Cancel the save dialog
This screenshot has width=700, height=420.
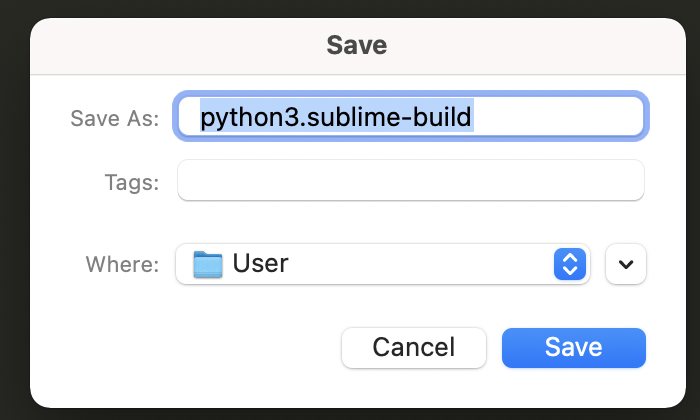tap(413, 347)
